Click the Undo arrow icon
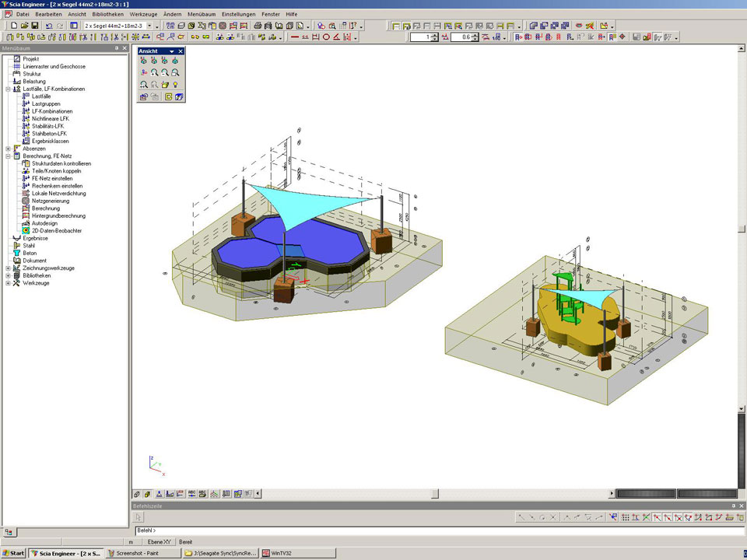Viewport: 747px width, 560px height. tap(49, 26)
